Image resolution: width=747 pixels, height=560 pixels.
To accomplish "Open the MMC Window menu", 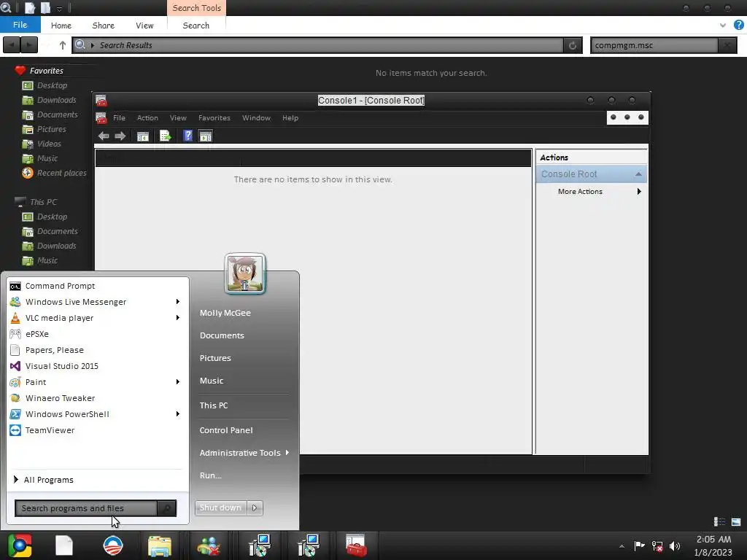I will pos(256,118).
